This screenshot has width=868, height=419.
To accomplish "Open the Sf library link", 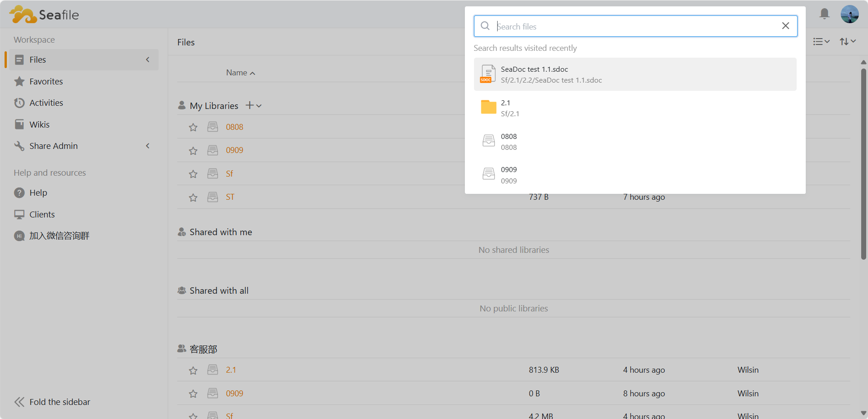I will [229, 174].
